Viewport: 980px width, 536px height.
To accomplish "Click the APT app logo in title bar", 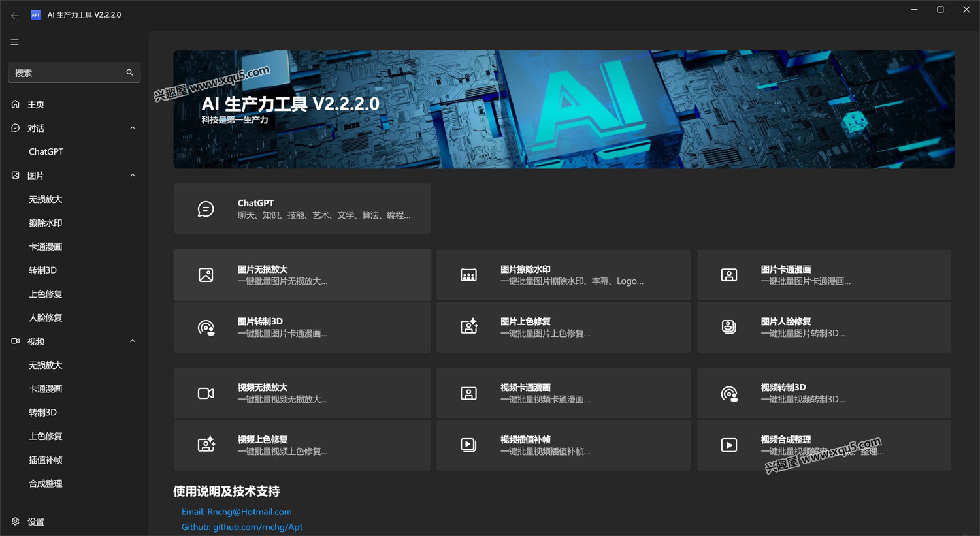I will (x=36, y=15).
